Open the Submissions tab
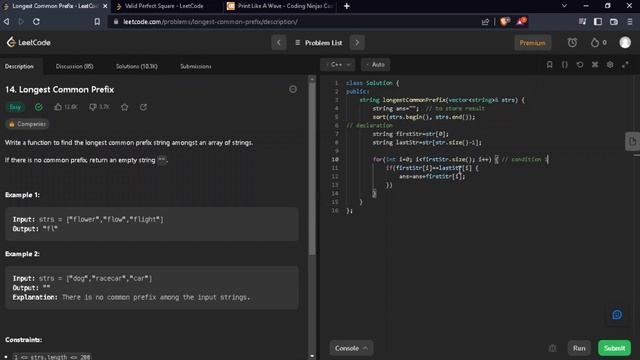640x360 pixels. point(196,66)
